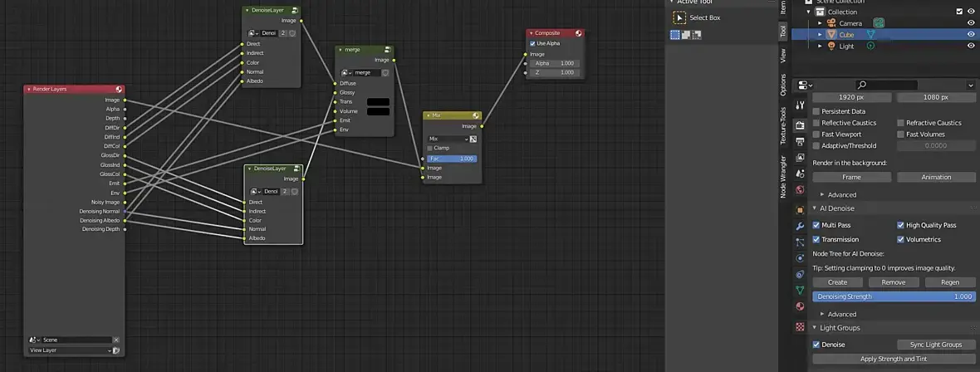
Task: Open the Render properties tab icon
Action: click(800, 125)
